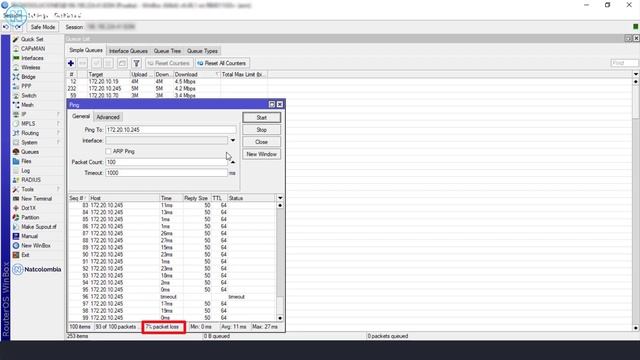Toggle the Safe Mode button
640x360 pixels.
coord(43,27)
